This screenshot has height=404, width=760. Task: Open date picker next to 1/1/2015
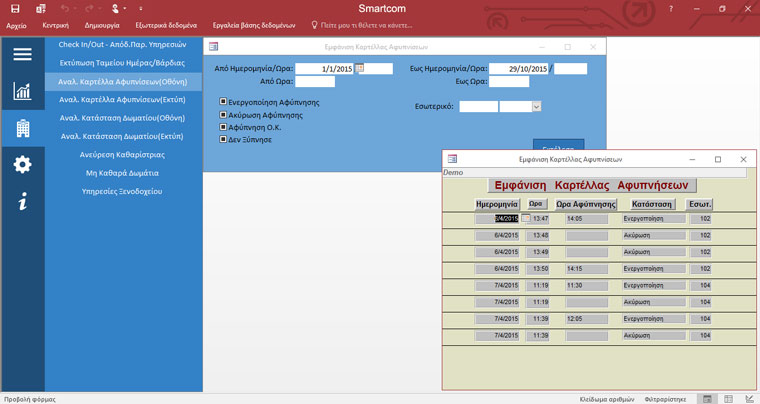tap(360, 69)
